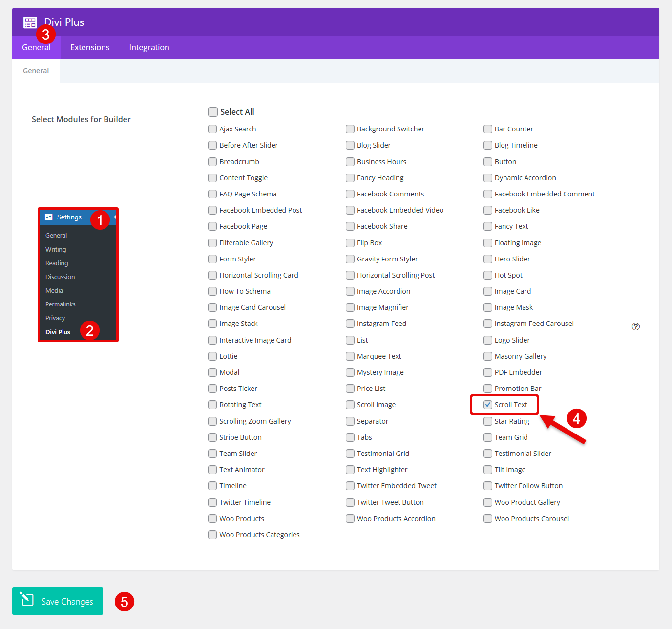Click the Stripe Button label
This screenshot has height=629, width=672.
pyautogui.click(x=240, y=437)
